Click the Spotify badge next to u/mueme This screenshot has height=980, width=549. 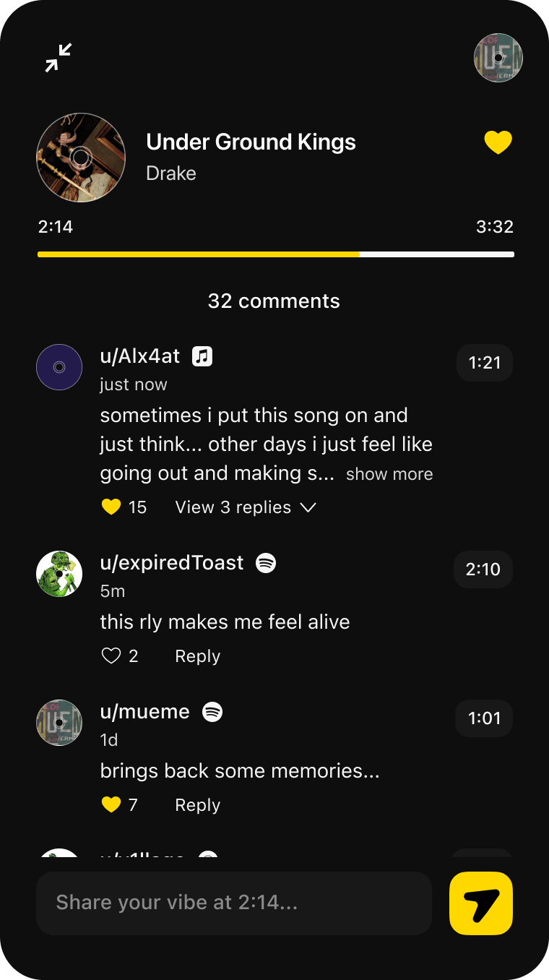click(x=212, y=712)
